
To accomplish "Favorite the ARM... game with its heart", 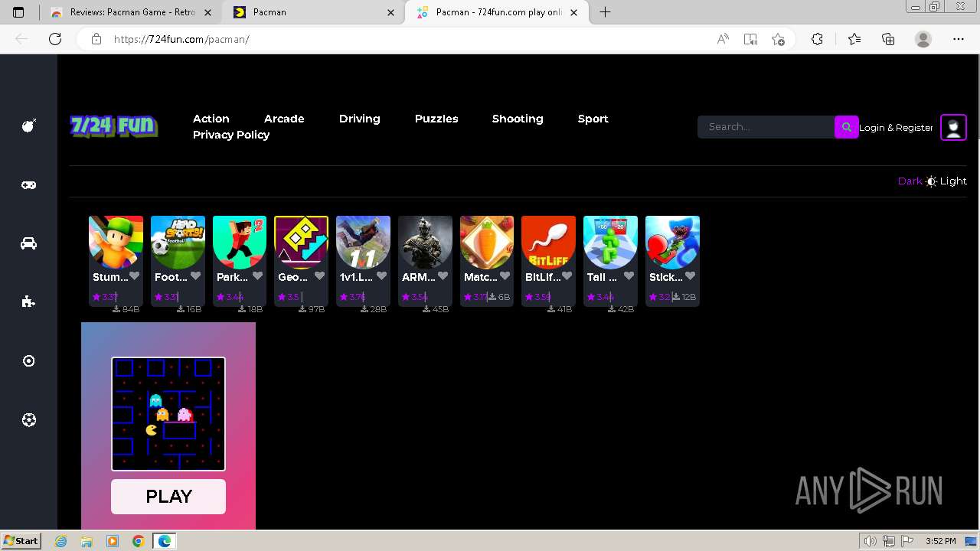I will [443, 276].
